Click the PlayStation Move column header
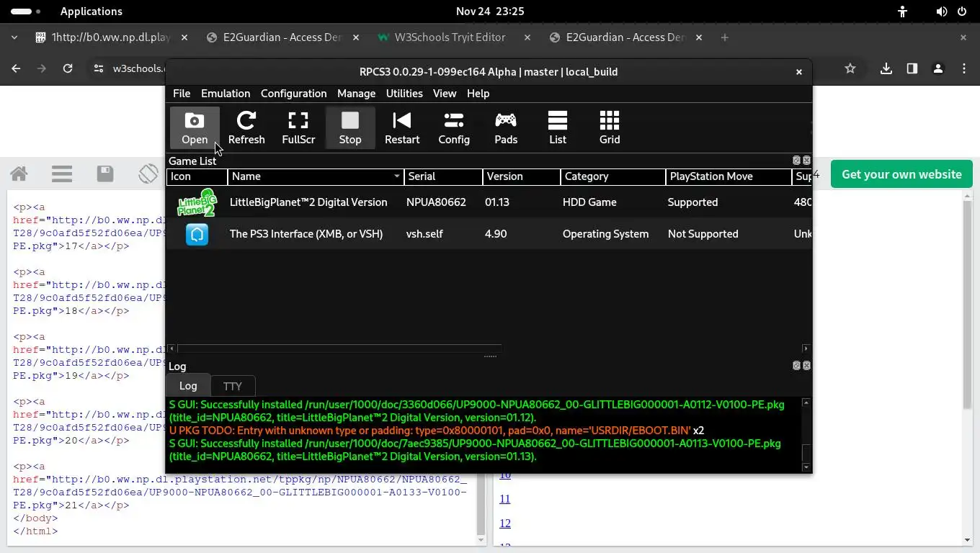The image size is (980, 553). tap(729, 176)
